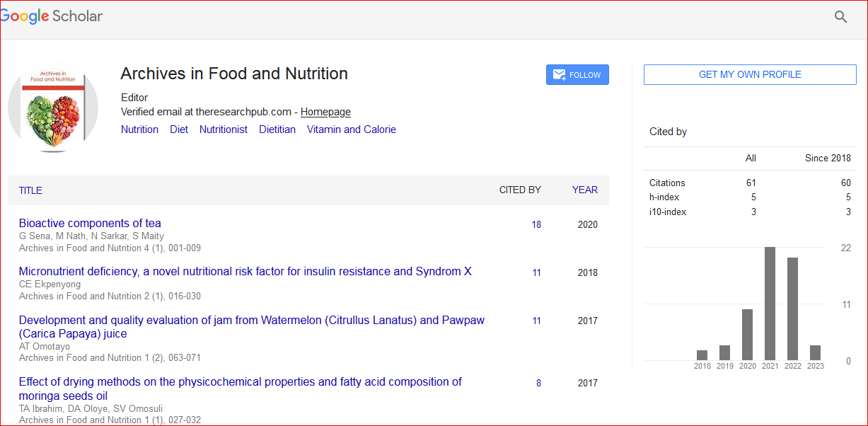Click the search magnifier icon

point(840,17)
